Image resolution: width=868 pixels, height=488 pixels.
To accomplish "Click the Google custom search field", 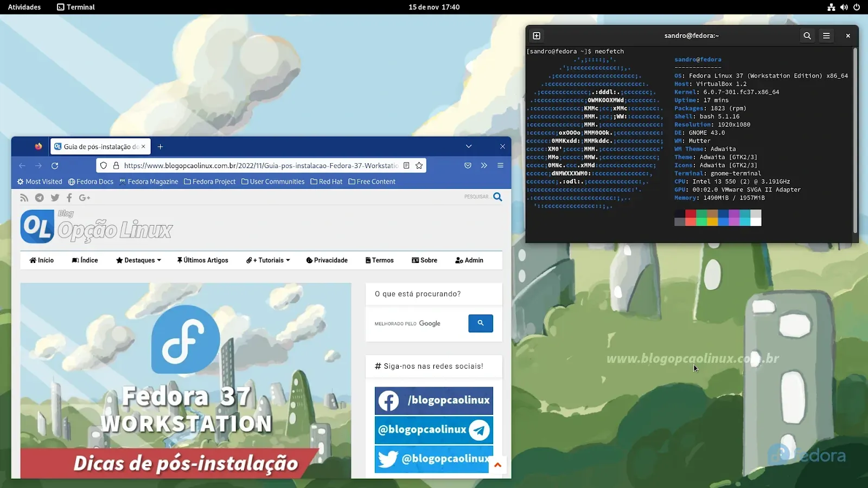I will click(x=420, y=324).
